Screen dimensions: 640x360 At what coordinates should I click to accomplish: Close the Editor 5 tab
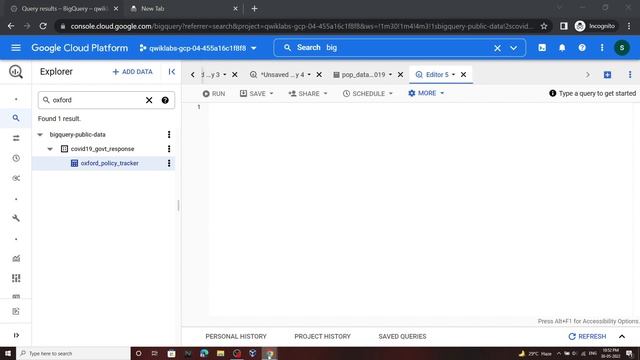tap(463, 75)
